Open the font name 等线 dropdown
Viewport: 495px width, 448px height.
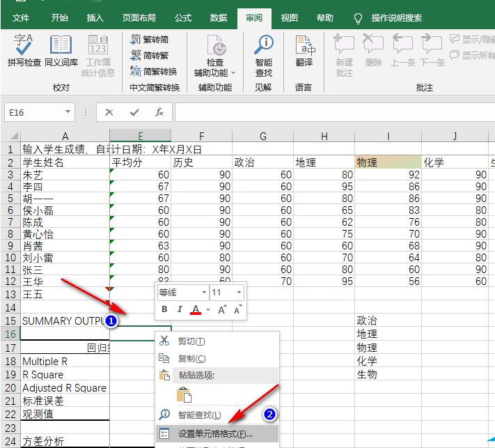(x=204, y=293)
